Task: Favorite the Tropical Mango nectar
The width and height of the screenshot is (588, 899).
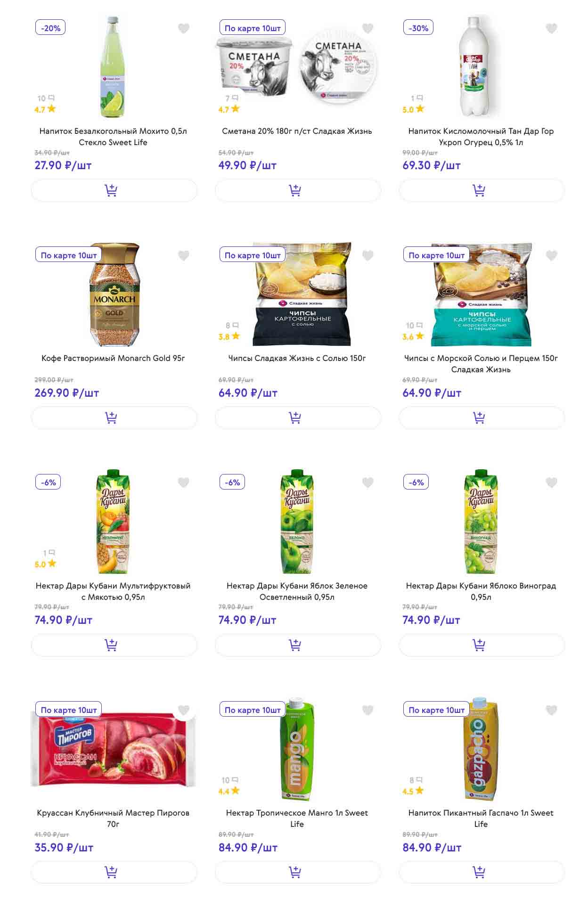Action: (x=367, y=710)
